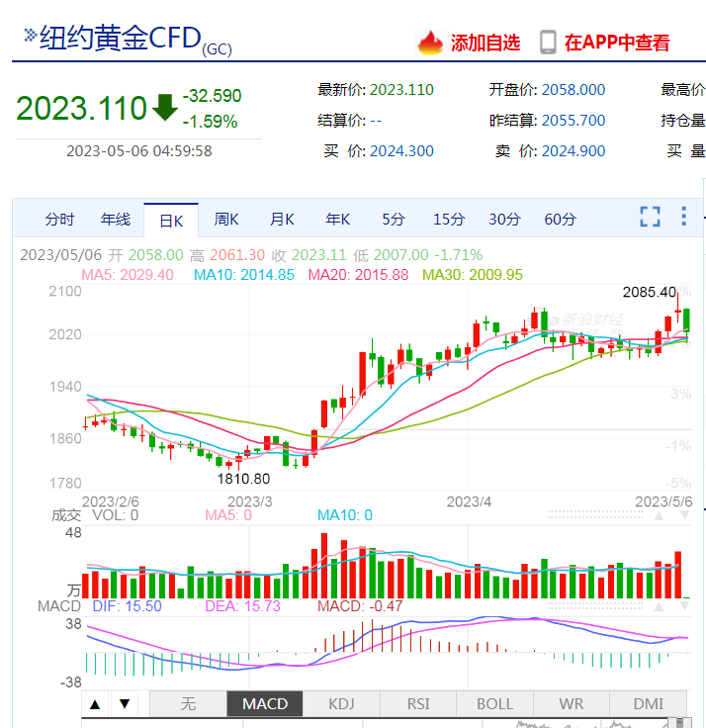Click the down arrow in the MACD panel header

684,606
